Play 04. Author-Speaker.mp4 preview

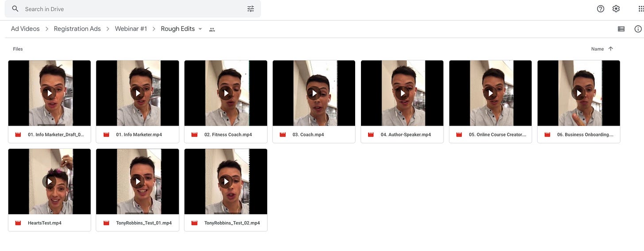[402, 93]
